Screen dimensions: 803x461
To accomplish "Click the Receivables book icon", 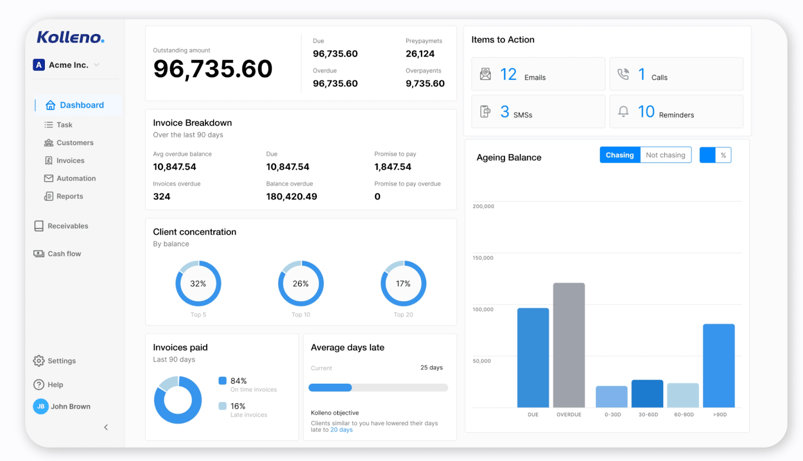I will pos(39,226).
